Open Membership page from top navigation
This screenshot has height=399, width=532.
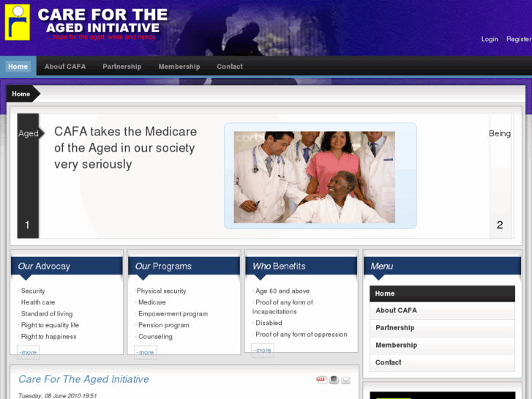(x=179, y=67)
